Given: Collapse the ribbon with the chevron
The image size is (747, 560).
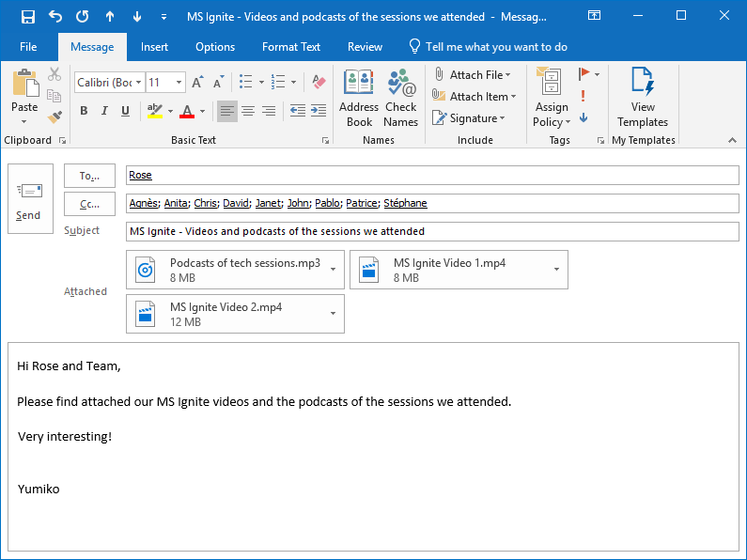Looking at the screenshot, I should tap(732, 140).
